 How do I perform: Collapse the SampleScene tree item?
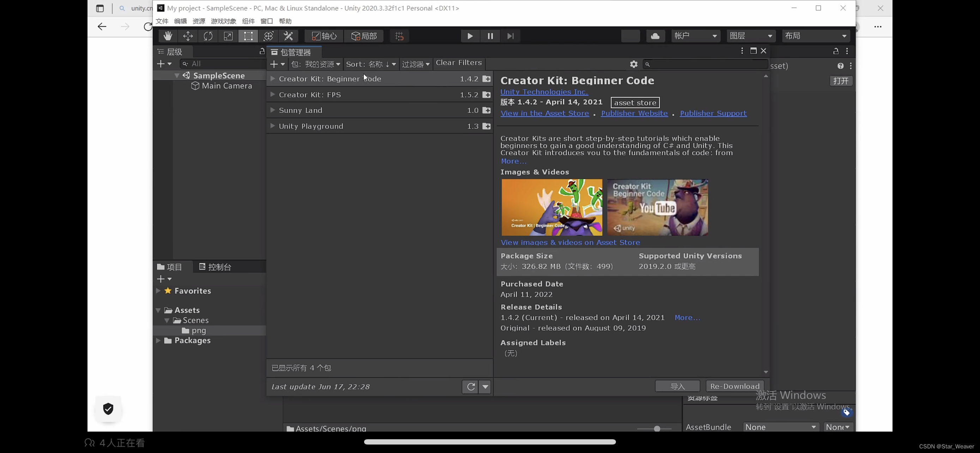click(176, 76)
